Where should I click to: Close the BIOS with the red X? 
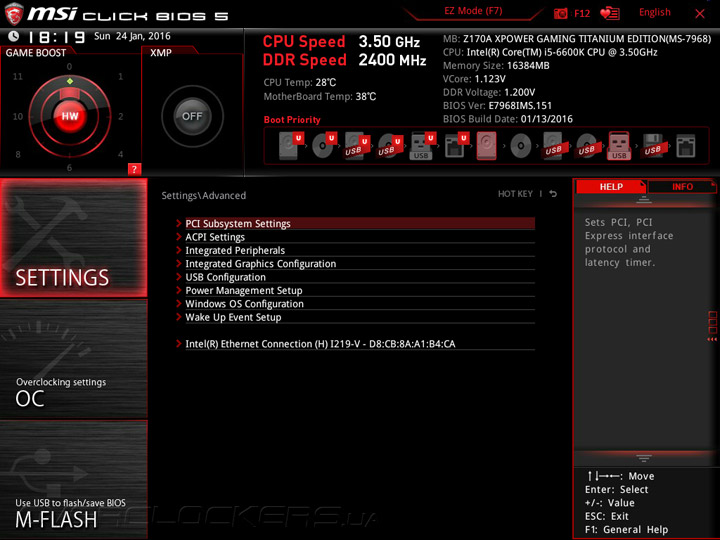click(x=700, y=13)
